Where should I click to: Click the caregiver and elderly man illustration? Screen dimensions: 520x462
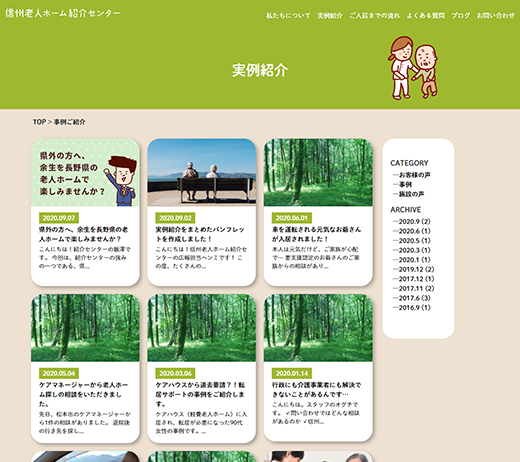pos(413,68)
